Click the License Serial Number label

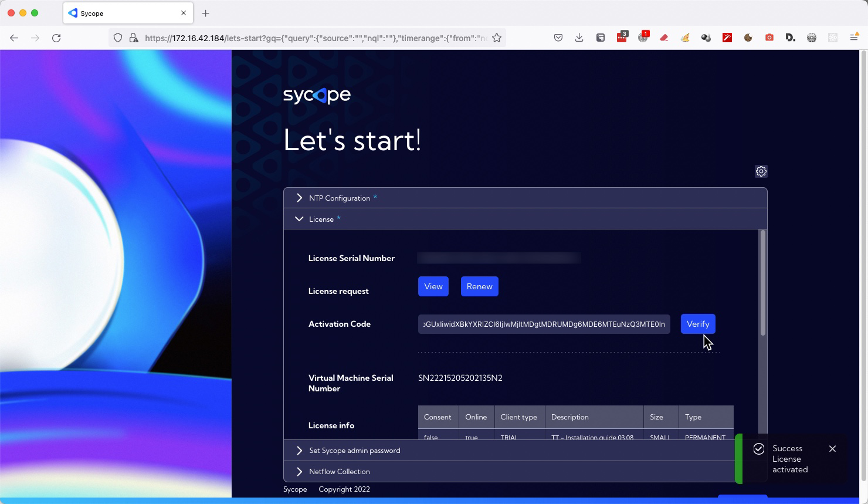[x=351, y=258]
